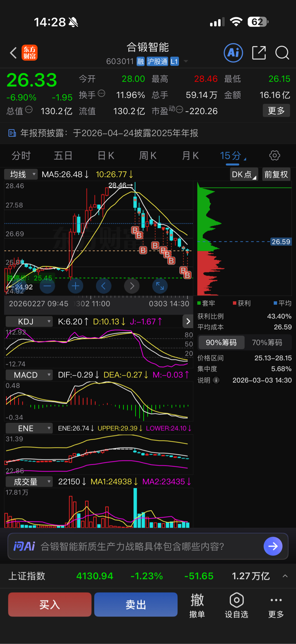The image size is (296, 644).
Task: Open the 均线 indicator dropdown
Action: [21, 174]
